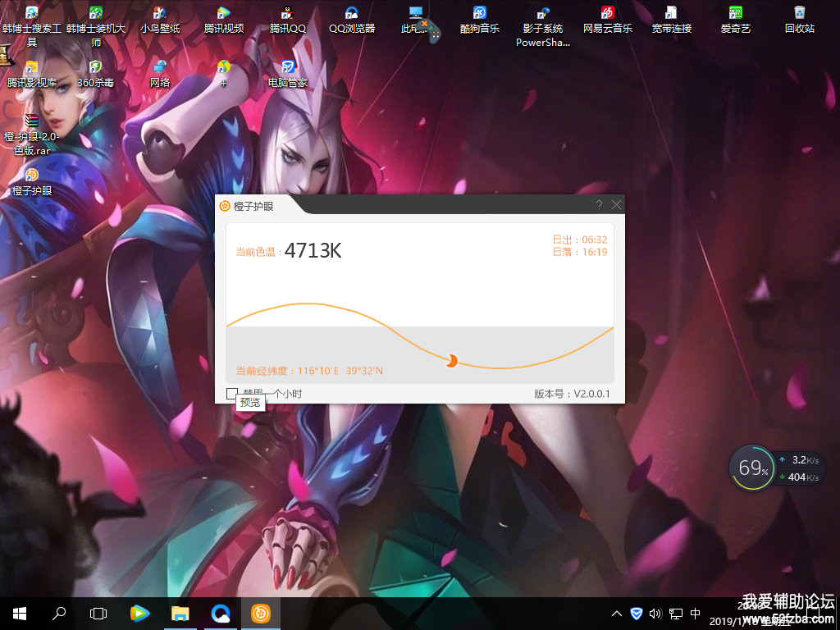
Task: Click the 日出 06:32 sunrise text
Action: pyautogui.click(x=580, y=240)
